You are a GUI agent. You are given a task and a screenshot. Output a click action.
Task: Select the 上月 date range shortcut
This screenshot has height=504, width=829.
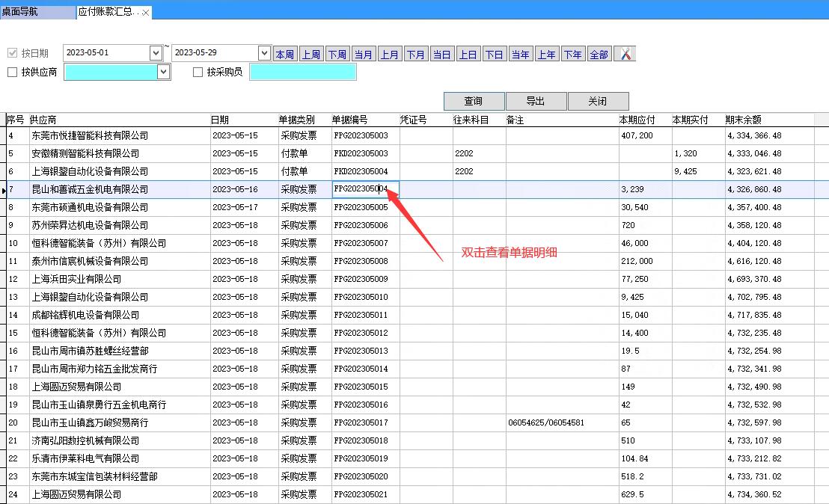point(389,54)
